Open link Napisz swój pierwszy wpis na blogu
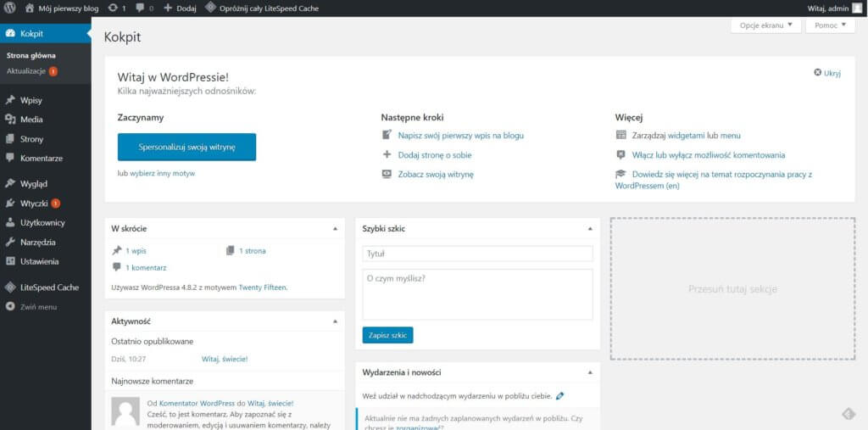Viewport: 868px width, 430px height. [460, 135]
